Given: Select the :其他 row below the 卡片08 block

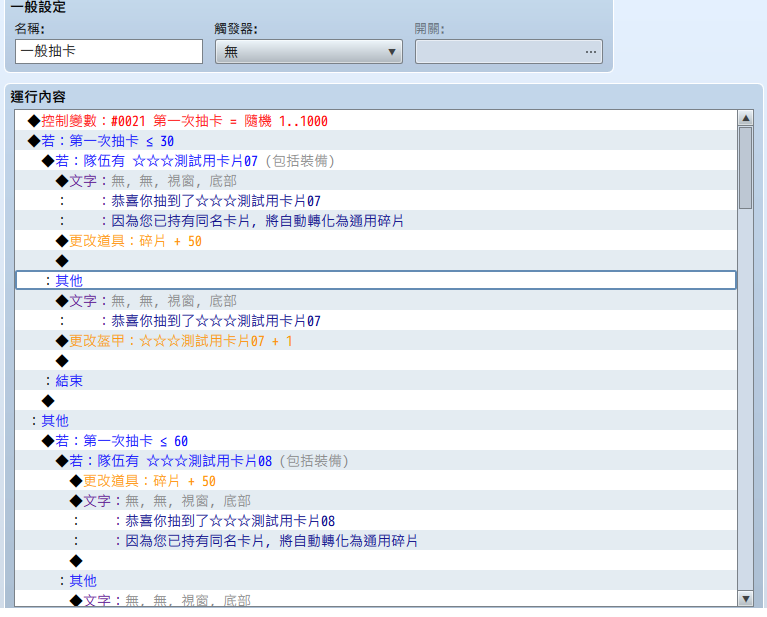Looking at the screenshot, I should pyautogui.click(x=376, y=581).
